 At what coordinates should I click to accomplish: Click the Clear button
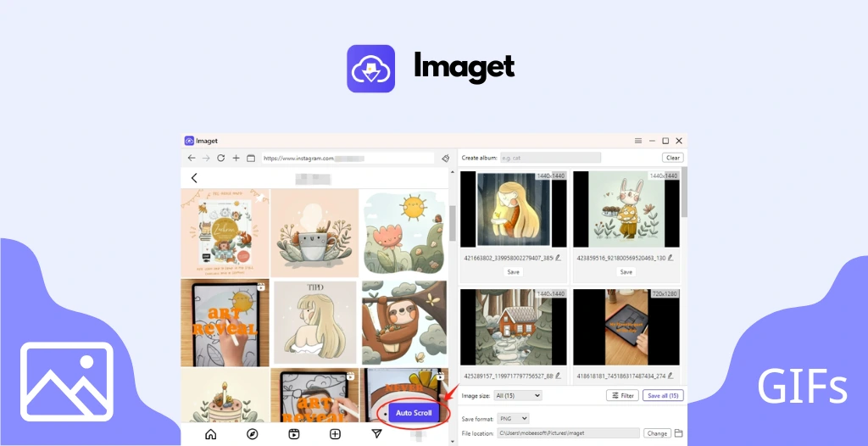click(672, 158)
